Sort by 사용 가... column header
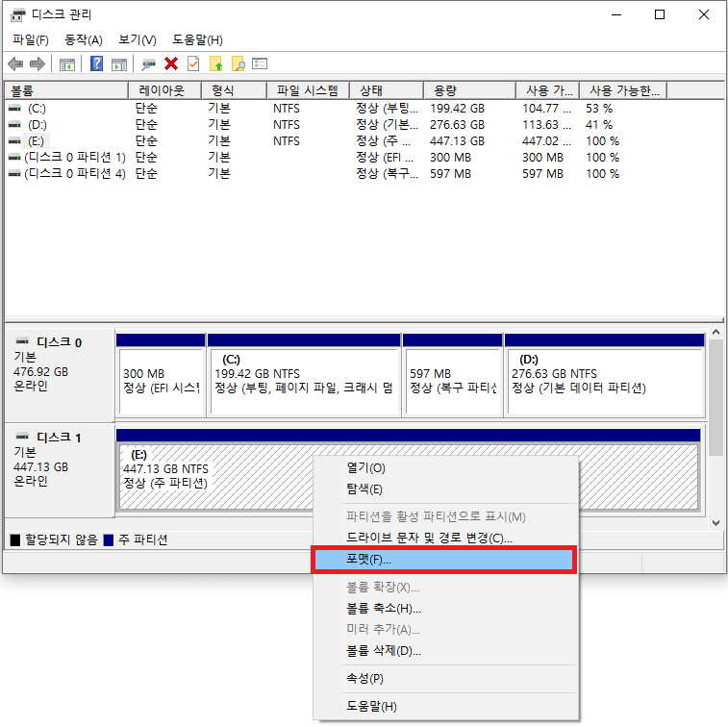 [547, 90]
